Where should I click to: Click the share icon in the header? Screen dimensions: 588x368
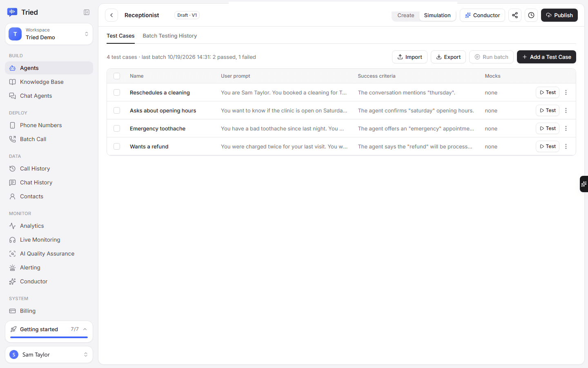(515, 15)
